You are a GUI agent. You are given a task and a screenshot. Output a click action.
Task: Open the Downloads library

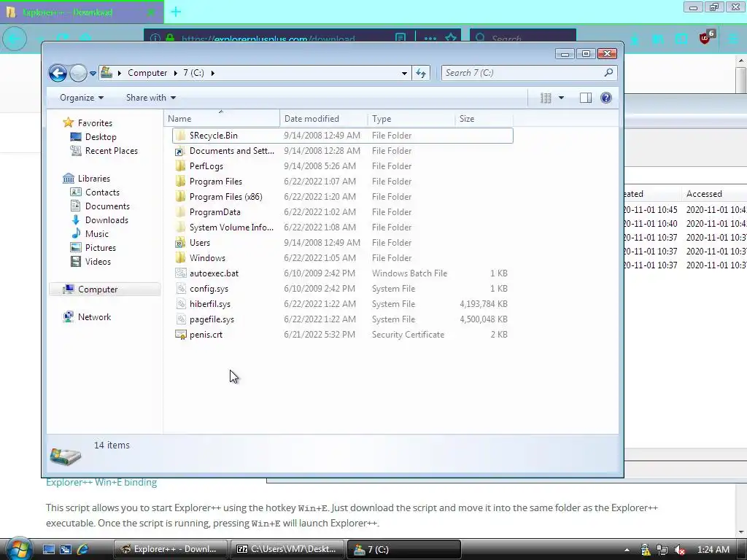[x=107, y=219]
